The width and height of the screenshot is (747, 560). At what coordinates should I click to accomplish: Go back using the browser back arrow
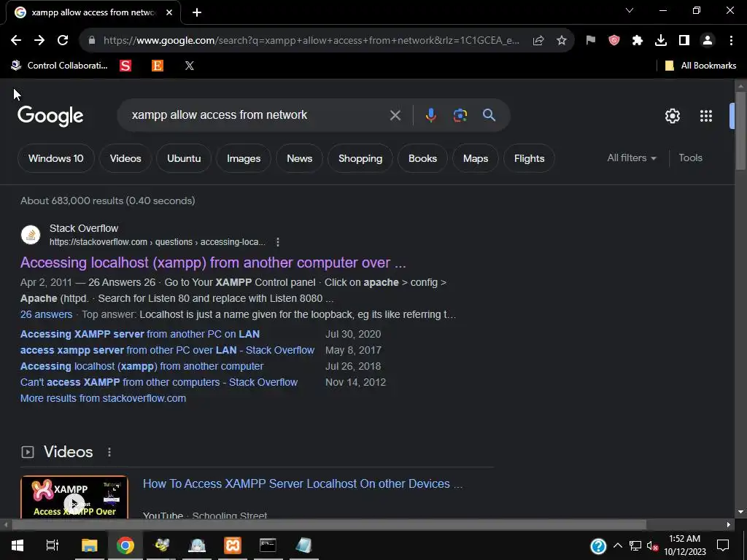tap(16, 41)
